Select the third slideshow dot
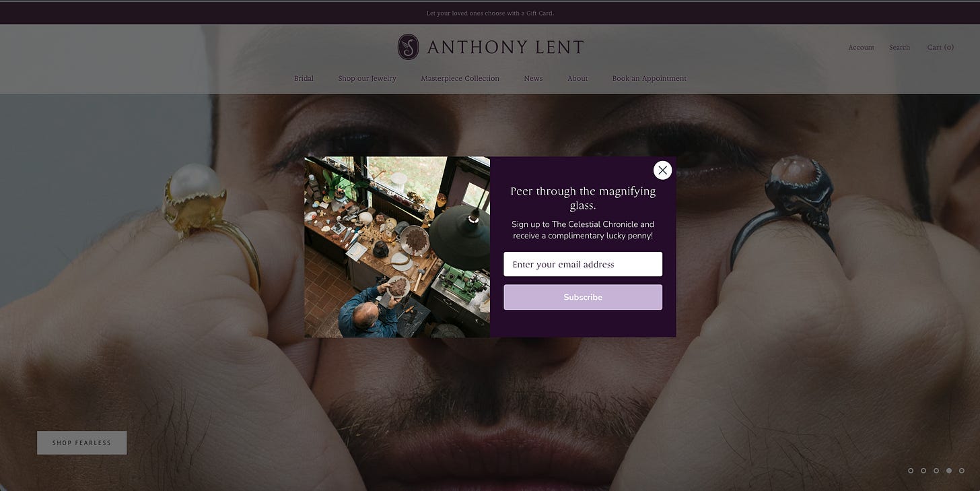This screenshot has height=491, width=980. (x=936, y=471)
